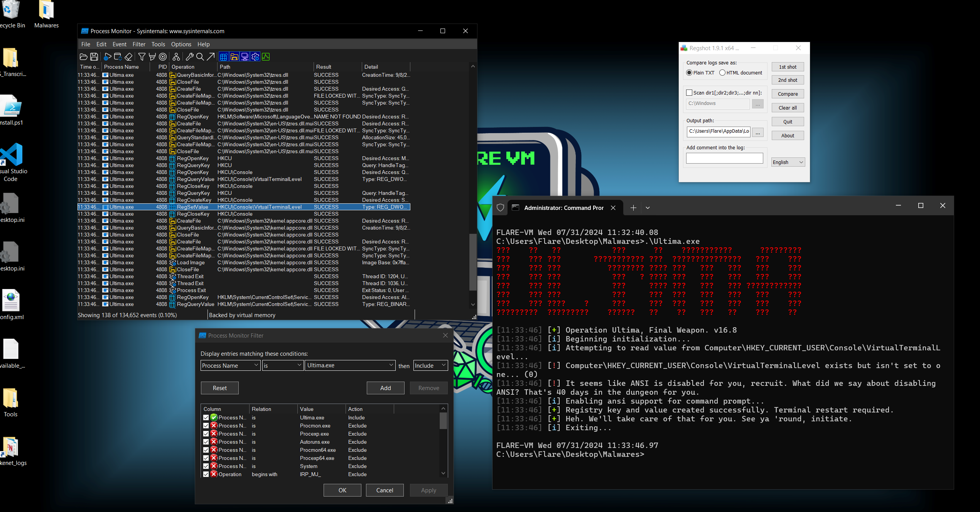The image size is (980, 512).
Task: Click the Jump To Object arrow icon
Action: [x=210, y=57]
